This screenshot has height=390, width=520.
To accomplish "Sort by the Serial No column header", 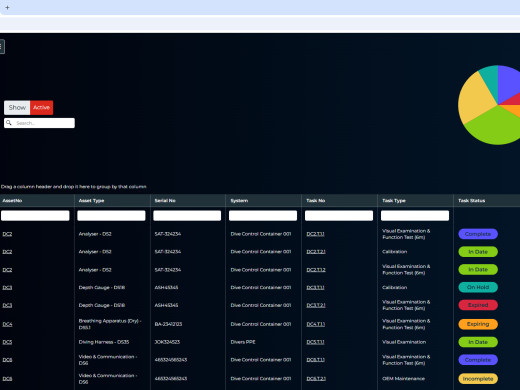I will click(165, 201).
